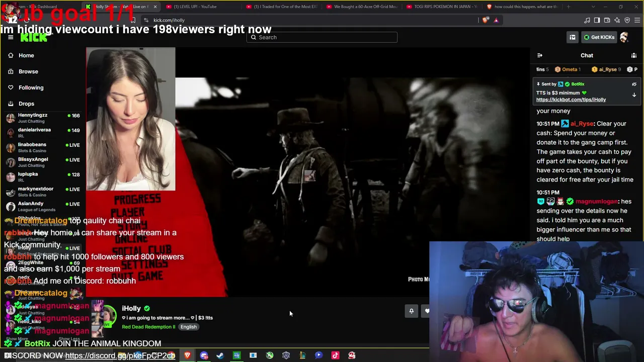This screenshot has width=644, height=362.
Task: Click the Kick search field
Action: 322,37
